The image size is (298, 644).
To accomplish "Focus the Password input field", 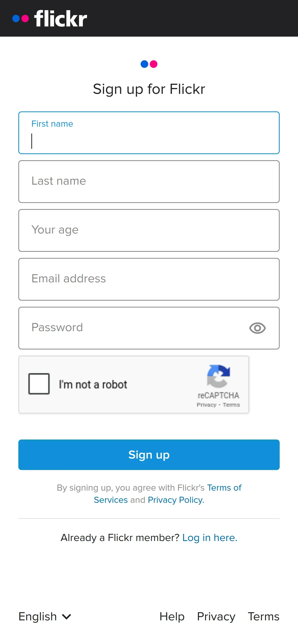I will point(132,328).
